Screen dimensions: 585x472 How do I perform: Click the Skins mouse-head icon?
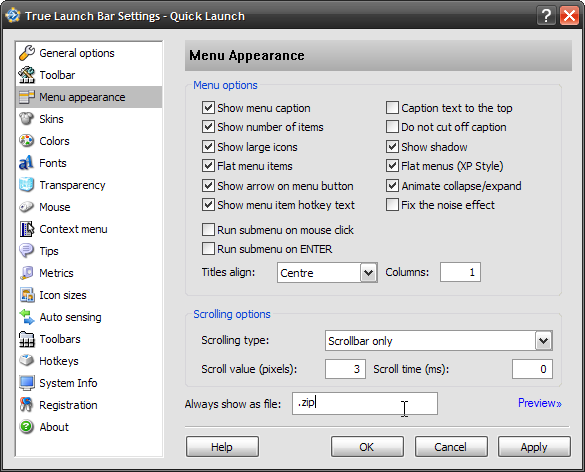click(26, 119)
